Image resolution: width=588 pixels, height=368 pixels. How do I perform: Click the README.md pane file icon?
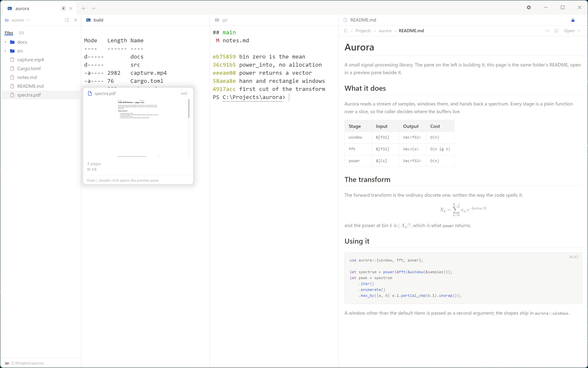coord(345,20)
